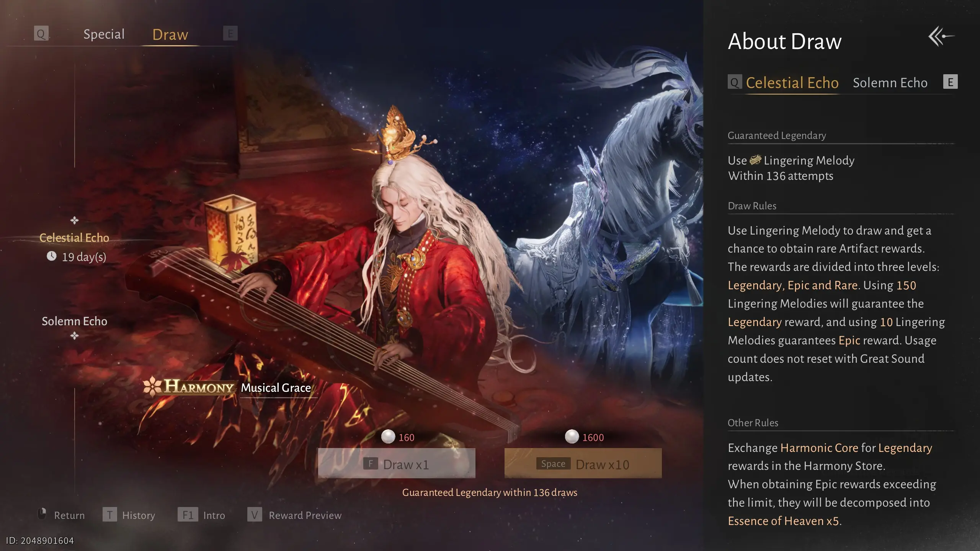Viewport: 980px width, 551px height.
Task: Click the pearl currency icon above Draw x1
Action: [x=388, y=437]
